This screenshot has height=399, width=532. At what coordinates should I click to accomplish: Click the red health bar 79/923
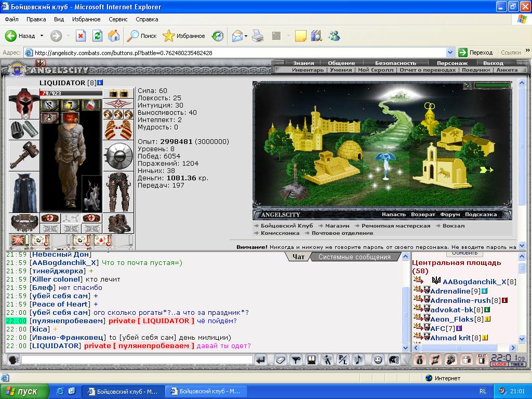click(71, 93)
